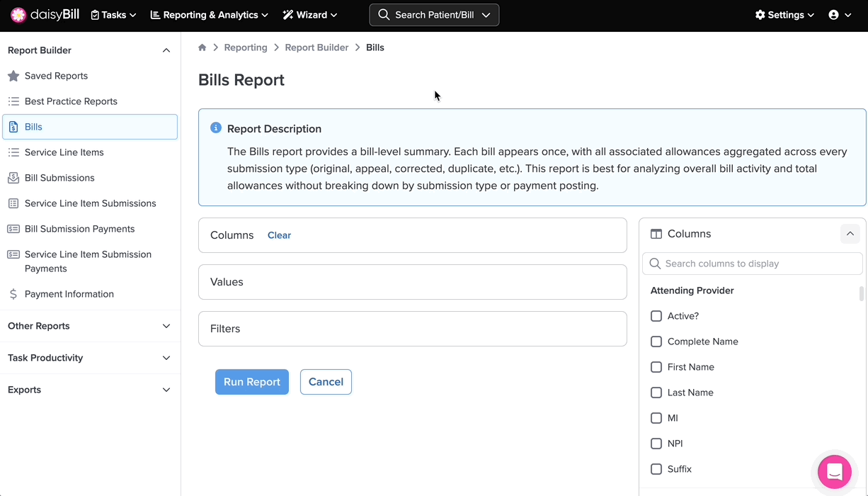This screenshot has width=868, height=496.
Task: Click the home icon in breadcrumb
Action: coord(202,47)
